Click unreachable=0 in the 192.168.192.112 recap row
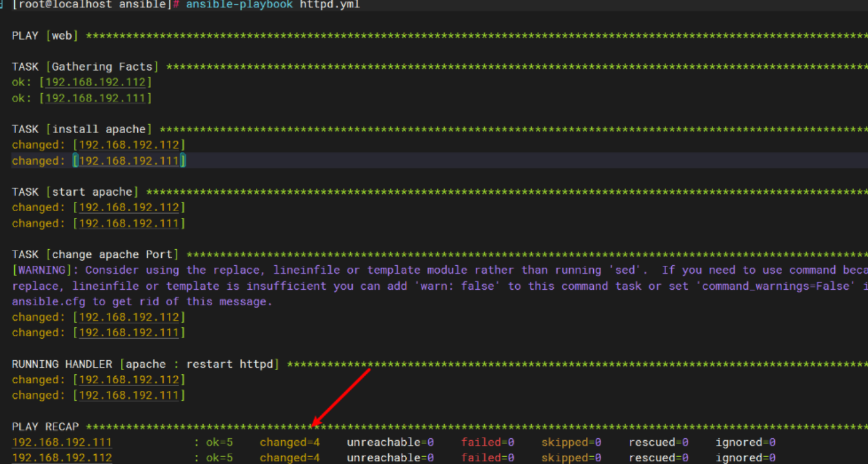 coord(390,458)
